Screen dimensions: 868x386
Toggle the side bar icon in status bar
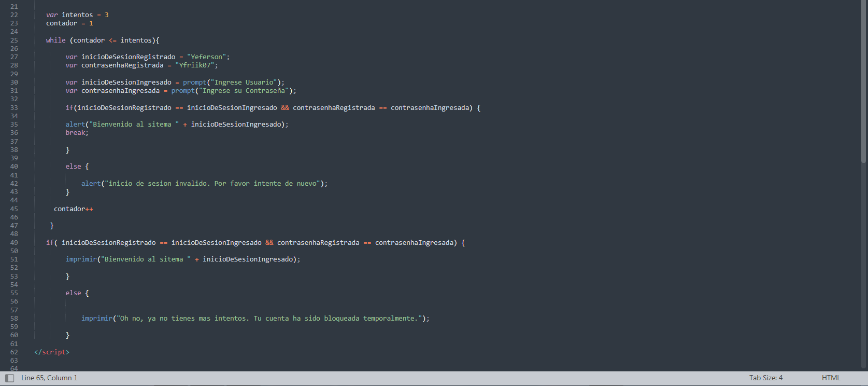pos(9,378)
